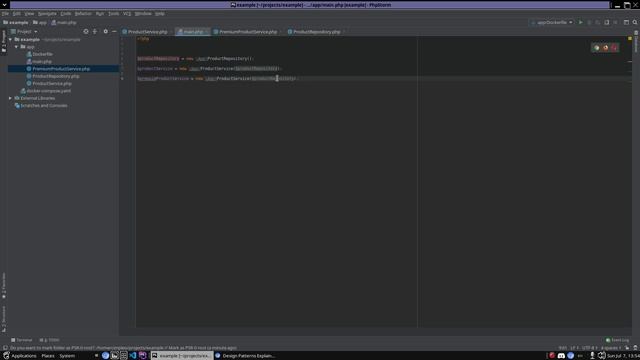The image size is (640, 360).
Task: Click the VS Code icon in taskbar
Action: click(x=133, y=356)
